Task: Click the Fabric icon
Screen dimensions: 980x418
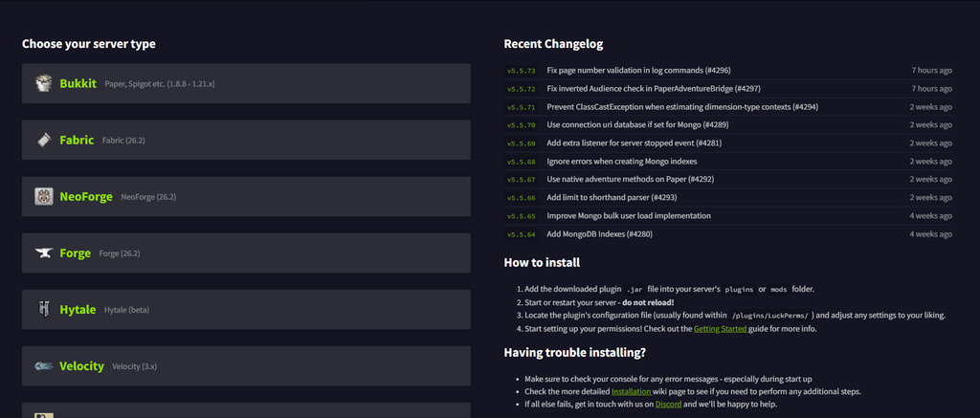Action: coord(44,140)
